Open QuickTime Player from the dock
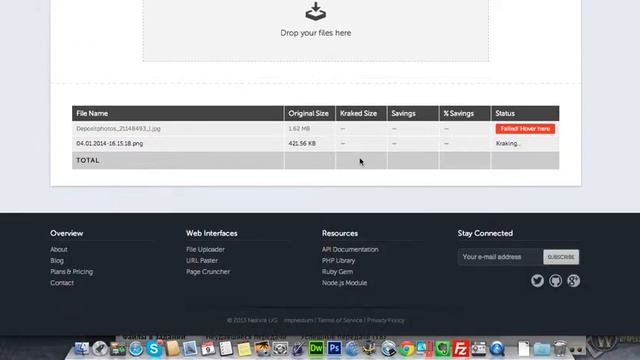640x360 pixels. (x=497, y=349)
